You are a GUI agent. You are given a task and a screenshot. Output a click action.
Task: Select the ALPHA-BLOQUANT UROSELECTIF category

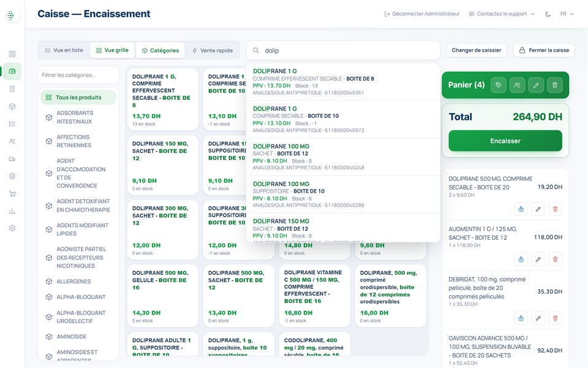[78, 317]
